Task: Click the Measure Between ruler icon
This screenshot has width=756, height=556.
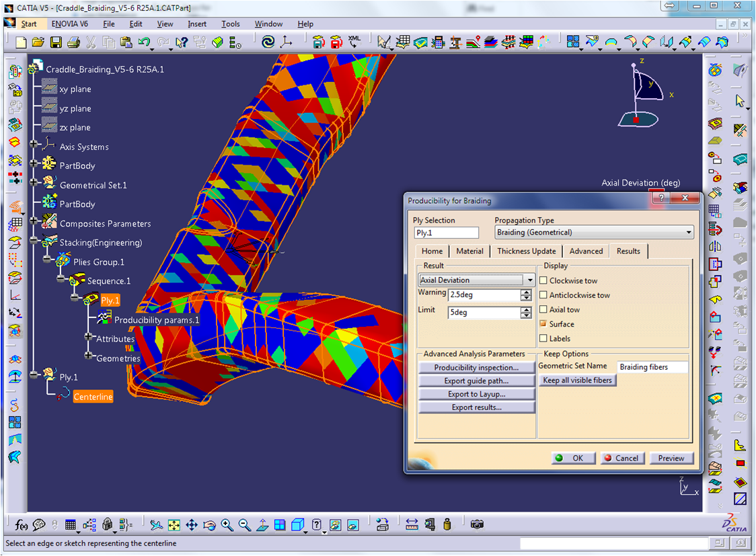Action: (x=412, y=525)
